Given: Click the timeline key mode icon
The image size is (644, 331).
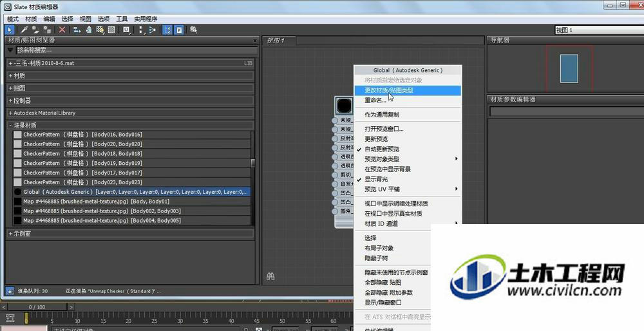Looking at the screenshot, I should pos(10,318).
